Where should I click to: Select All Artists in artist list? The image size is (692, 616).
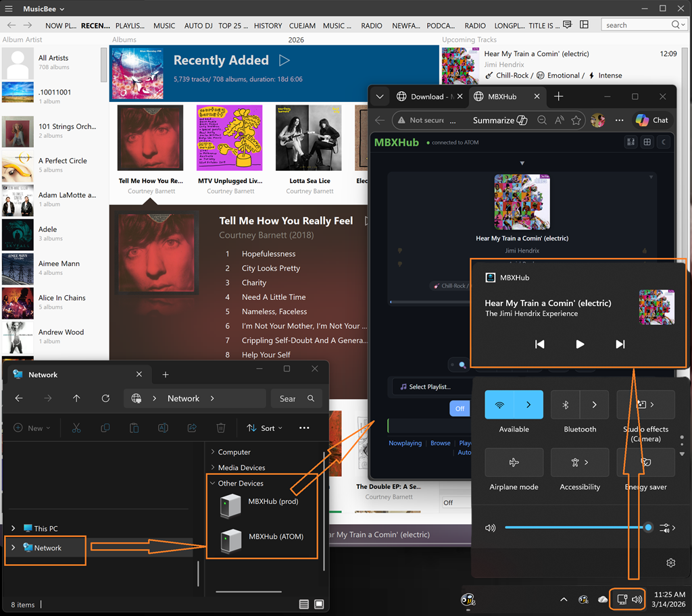pyautogui.click(x=52, y=62)
